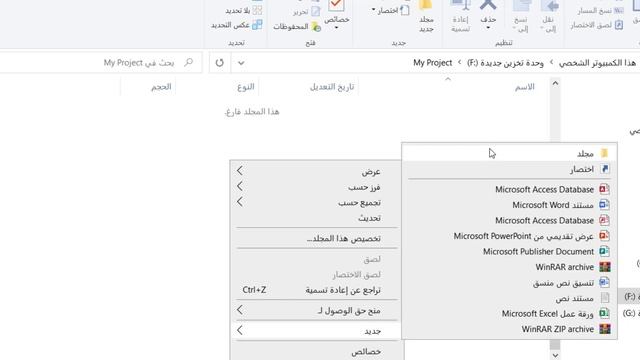
Task: Click عكس التحديد invert selection
Action: click(x=237, y=25)
